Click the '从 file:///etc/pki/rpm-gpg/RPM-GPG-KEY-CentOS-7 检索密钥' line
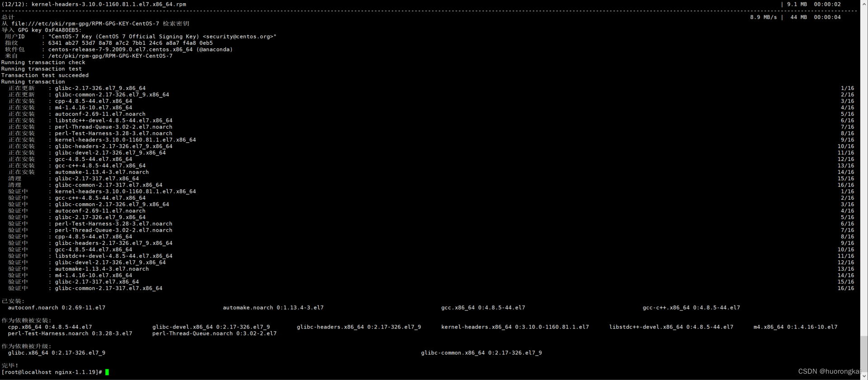Screen dimensions: 868x380 tap(95, 23)
